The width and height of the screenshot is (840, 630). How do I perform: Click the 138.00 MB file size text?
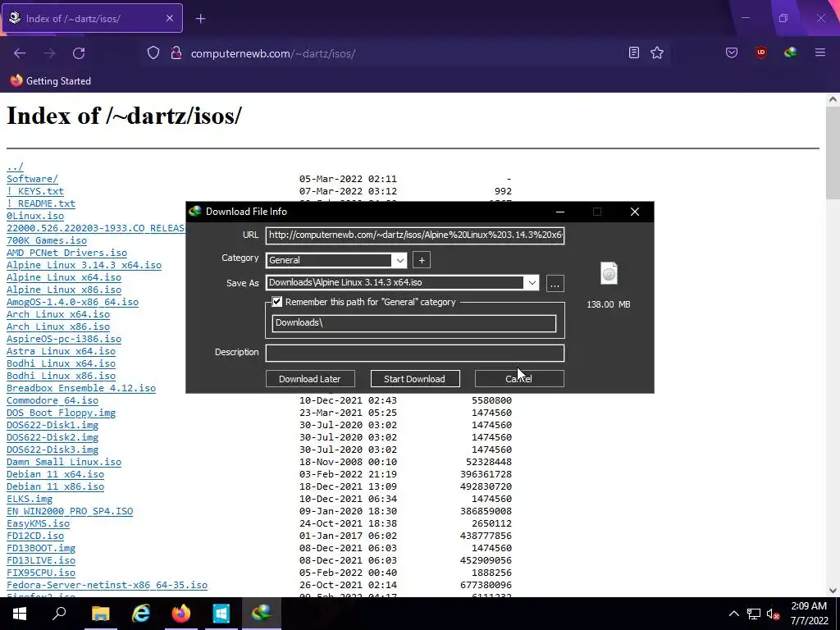click(x=609, y=304)
